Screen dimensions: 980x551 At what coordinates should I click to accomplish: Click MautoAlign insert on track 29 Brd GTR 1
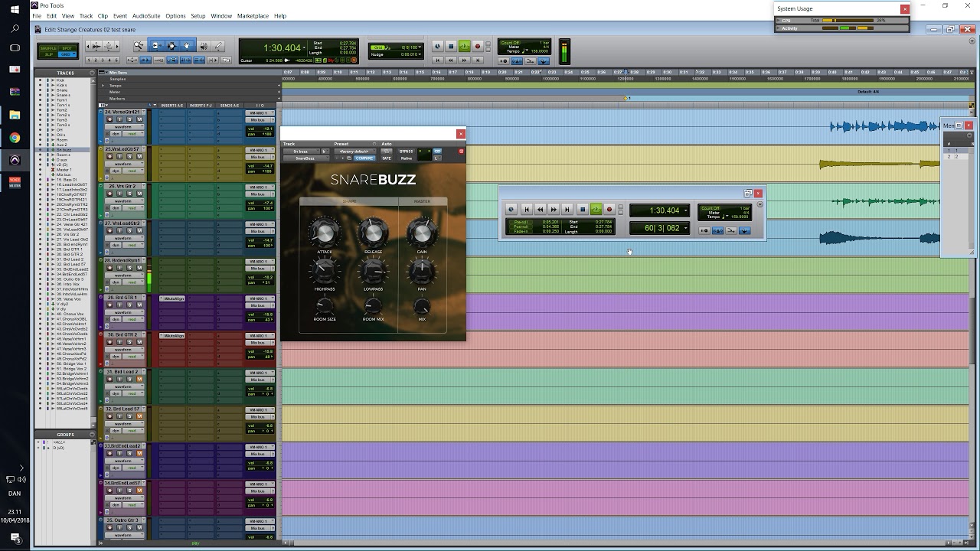[x=173, y=299]
